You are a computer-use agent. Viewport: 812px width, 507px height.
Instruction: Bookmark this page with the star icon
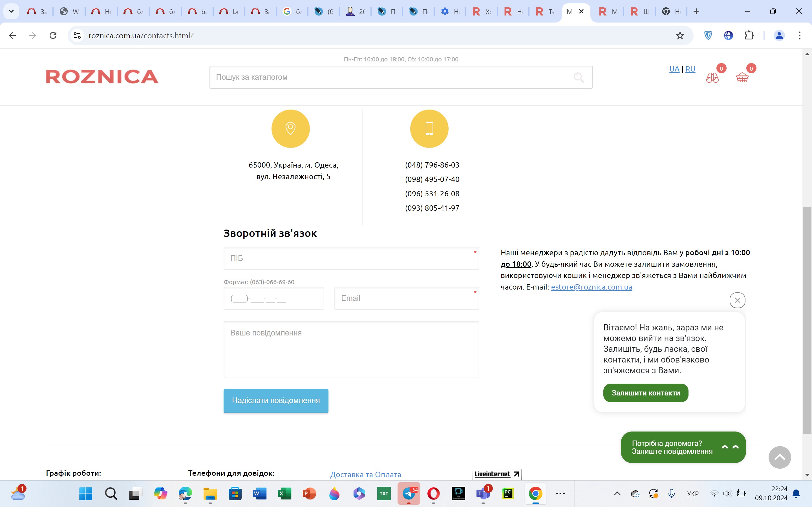[680, 35]
